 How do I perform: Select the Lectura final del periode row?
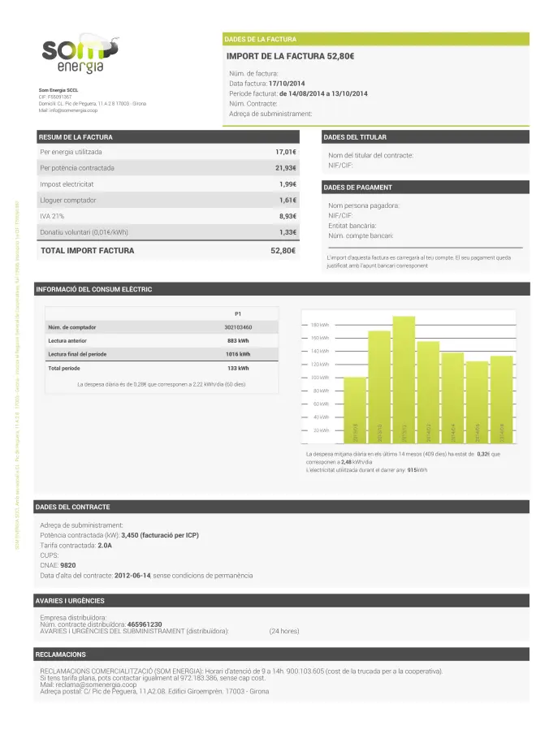click(162, 354)
